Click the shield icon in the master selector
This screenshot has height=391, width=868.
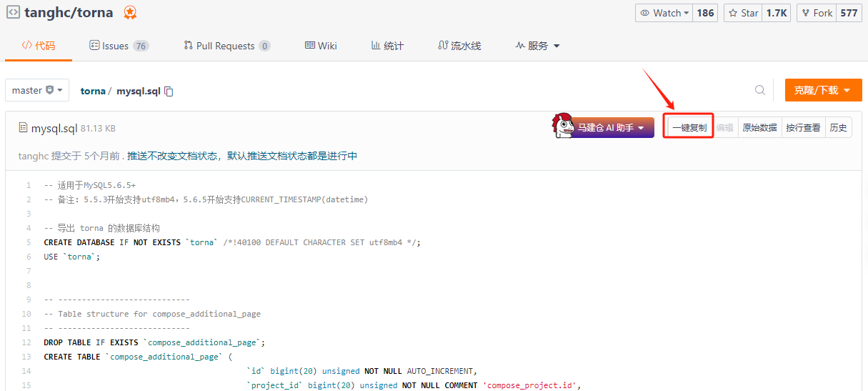49,91
